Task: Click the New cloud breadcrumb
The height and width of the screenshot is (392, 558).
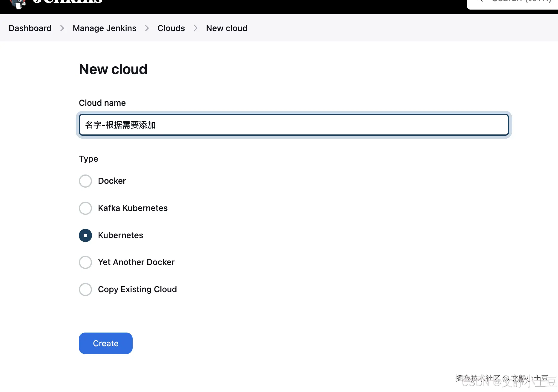Action: tap(227, 28)
